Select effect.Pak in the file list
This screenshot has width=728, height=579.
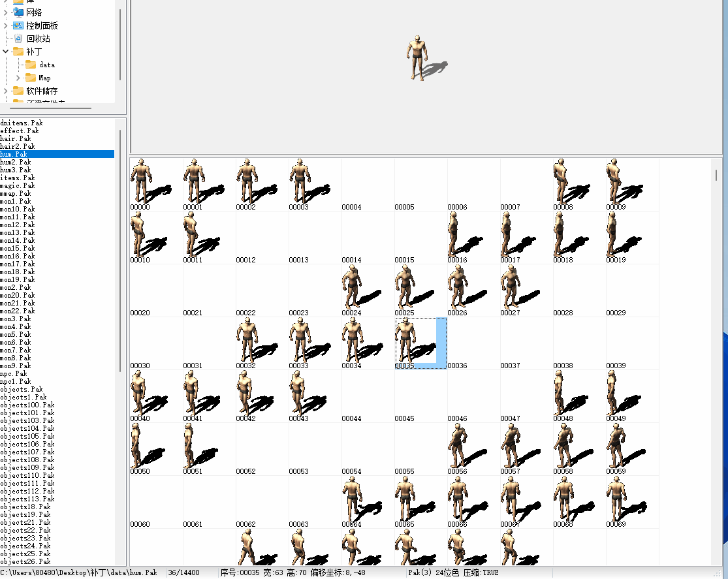(20, 131)
